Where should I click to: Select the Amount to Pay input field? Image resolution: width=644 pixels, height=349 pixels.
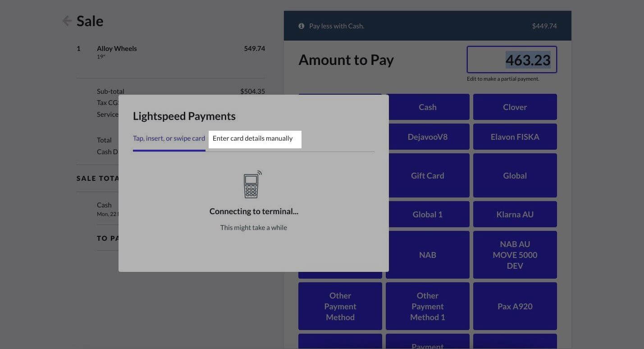[512, 59]
